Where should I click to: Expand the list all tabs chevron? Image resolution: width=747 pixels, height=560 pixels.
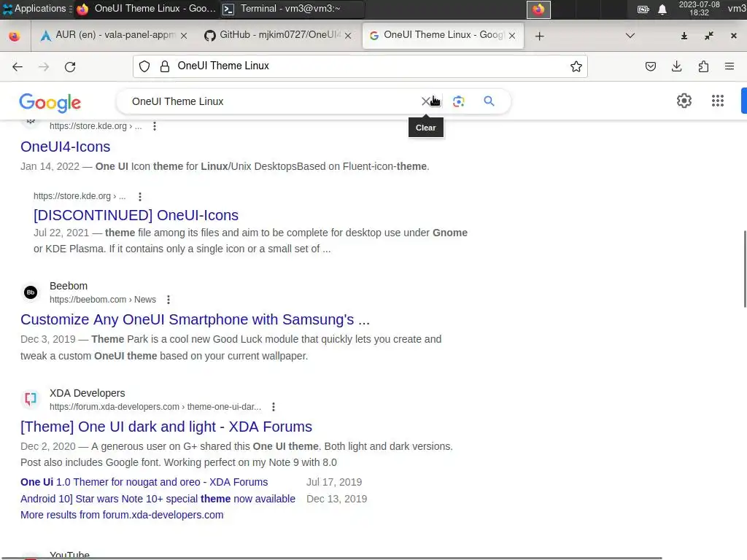coord(630,36)
